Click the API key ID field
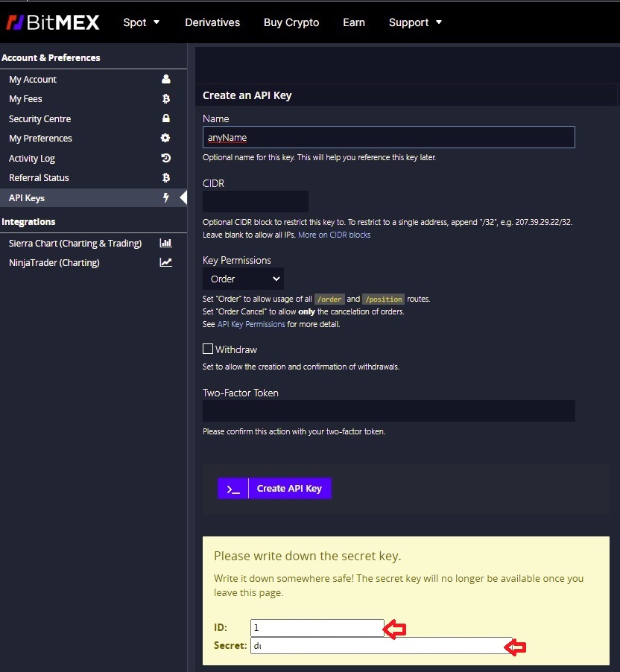620x672 pixels. click(x=317, y=628)
